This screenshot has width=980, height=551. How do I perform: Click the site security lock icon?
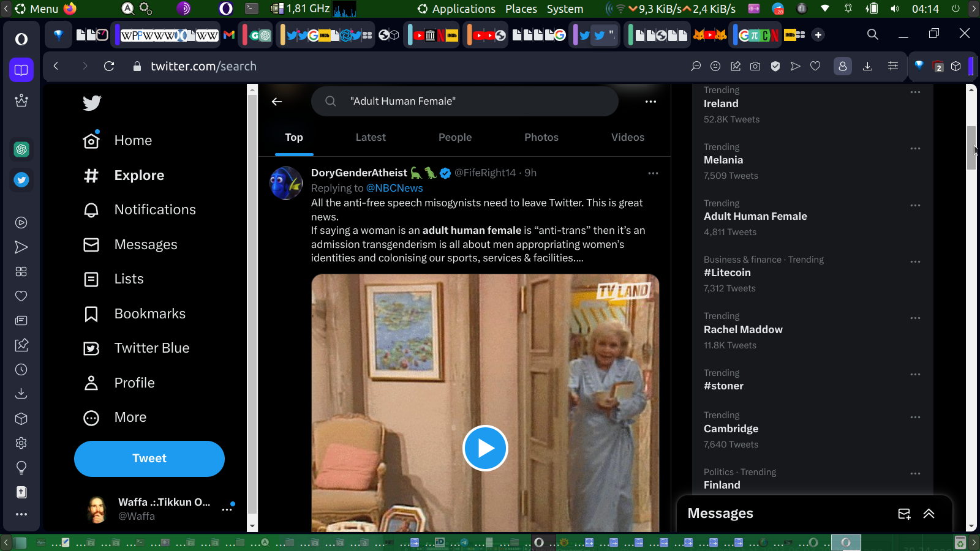[x=137, y=66]
